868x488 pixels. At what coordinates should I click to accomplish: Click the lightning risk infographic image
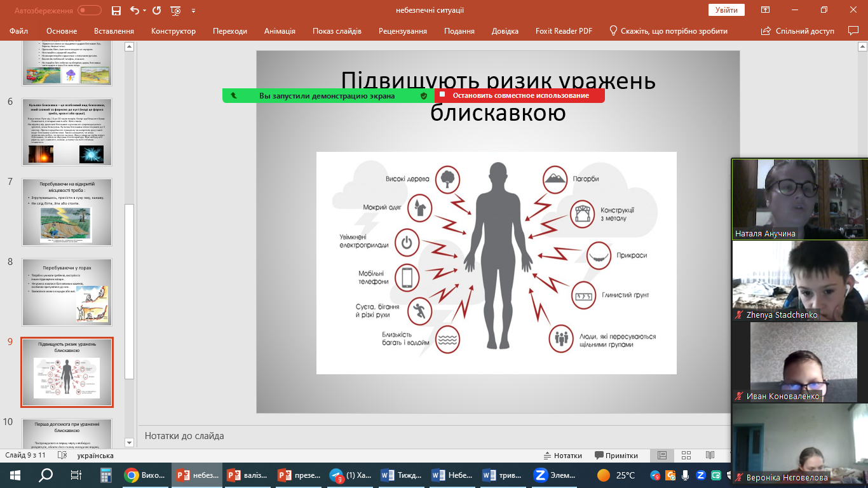click(x=496, y=262)
